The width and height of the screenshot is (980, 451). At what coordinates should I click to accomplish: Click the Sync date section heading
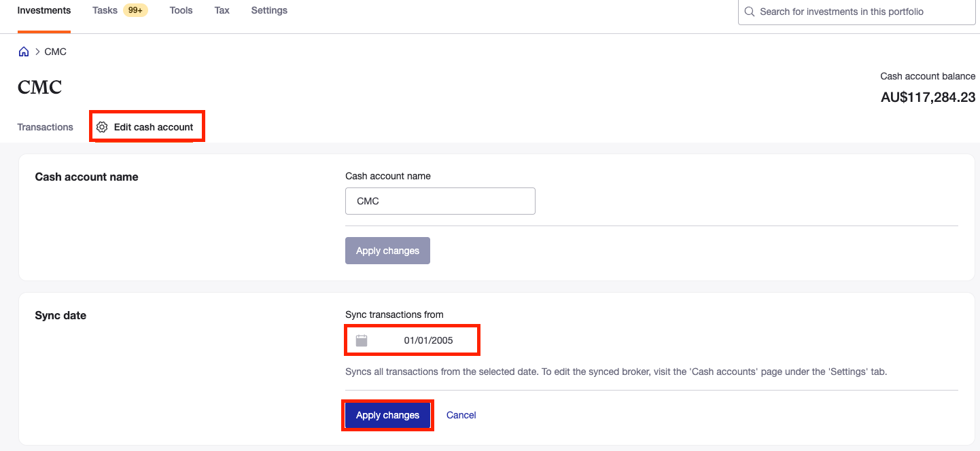tap(60, 315)
